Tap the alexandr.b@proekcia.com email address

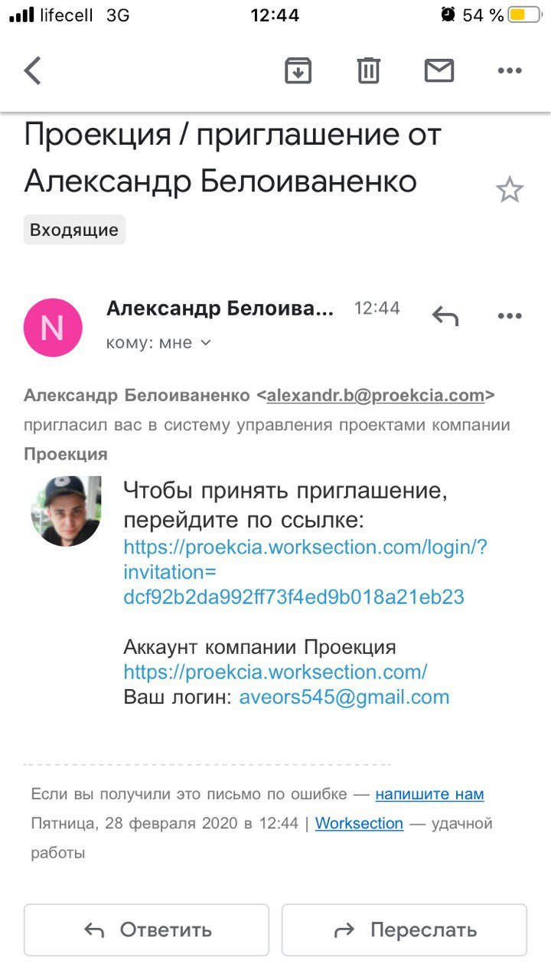375,396
